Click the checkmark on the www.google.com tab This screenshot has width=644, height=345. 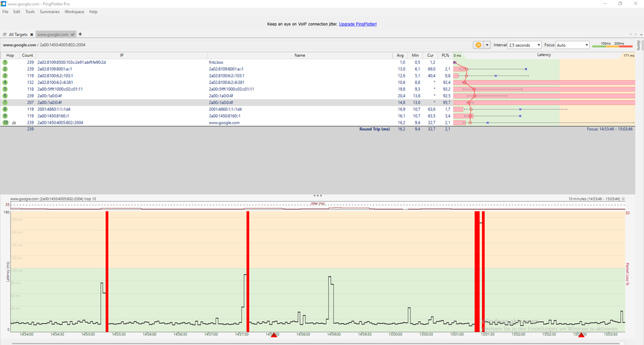[73, 35]
